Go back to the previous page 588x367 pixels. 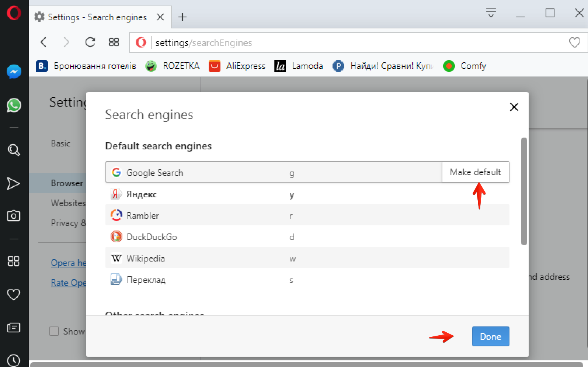click(44, 42)
